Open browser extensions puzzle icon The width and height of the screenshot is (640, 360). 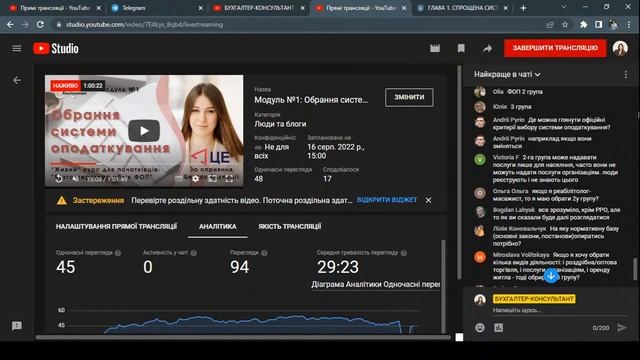(x=584, y=24)
